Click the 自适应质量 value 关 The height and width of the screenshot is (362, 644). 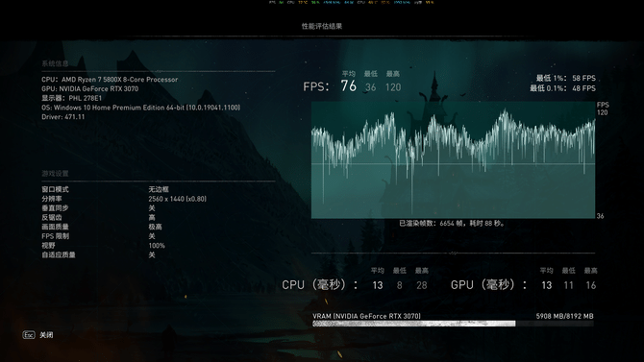[152, 254]
